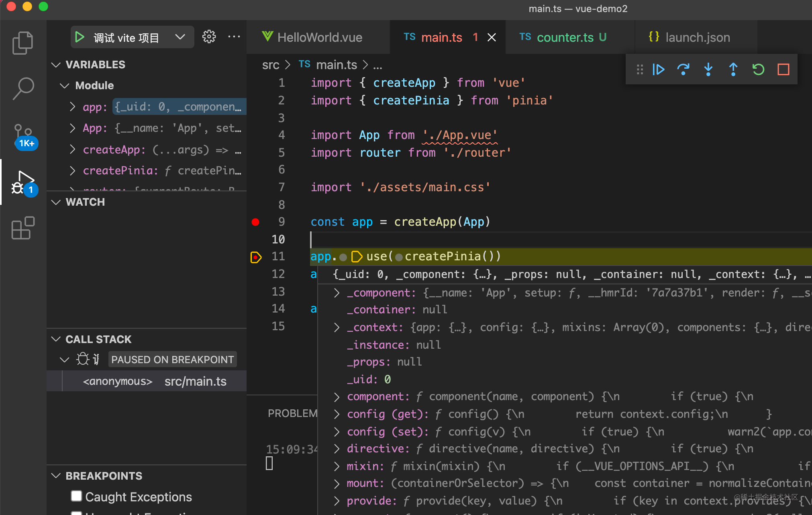Viewport: 812px width, 515px height.
Task: Open the Explorer view in activity bar
Action: pos(22,43)
